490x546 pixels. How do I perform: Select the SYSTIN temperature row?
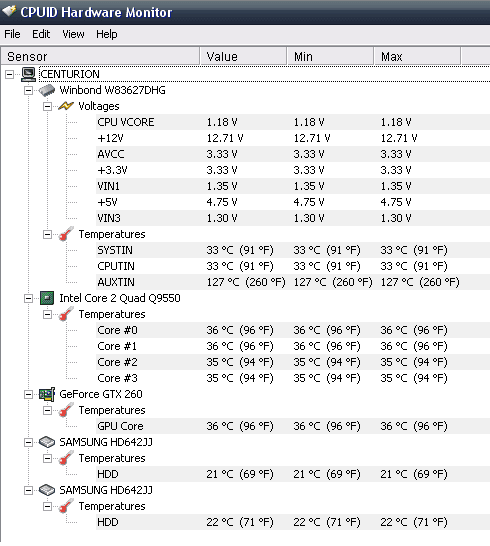click(293, 250)
